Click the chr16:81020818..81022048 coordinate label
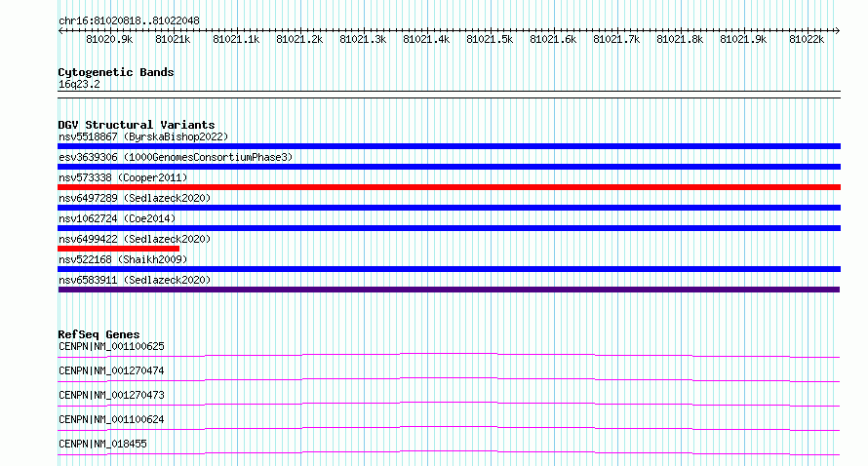 [x=129, y=20]
